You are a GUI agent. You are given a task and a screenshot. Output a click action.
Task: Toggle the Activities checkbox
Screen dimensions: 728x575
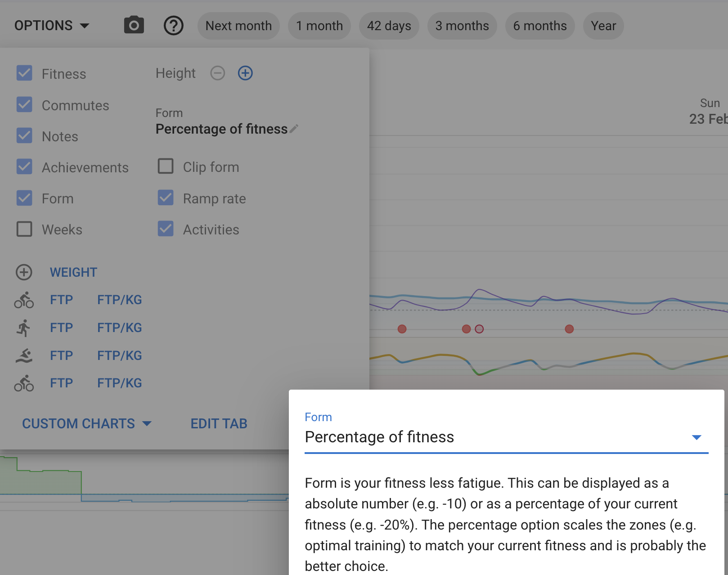(166, 229)
